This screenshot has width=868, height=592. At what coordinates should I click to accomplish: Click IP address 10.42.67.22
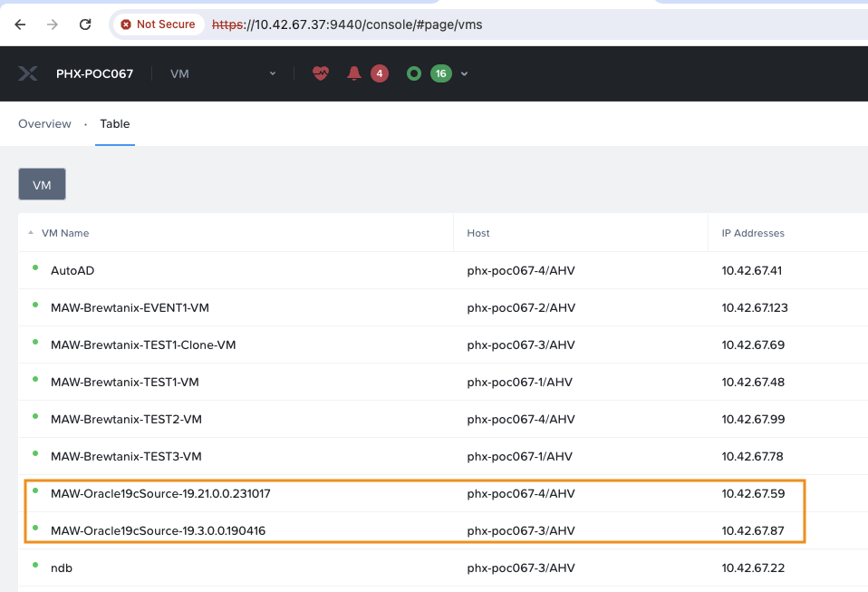(x=753, y=568)
